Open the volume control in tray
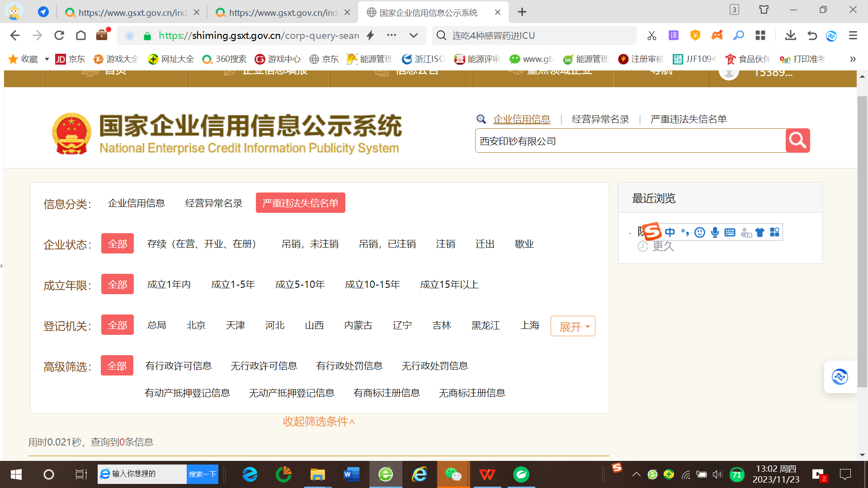The image size is (868, 488). point(717,474)
